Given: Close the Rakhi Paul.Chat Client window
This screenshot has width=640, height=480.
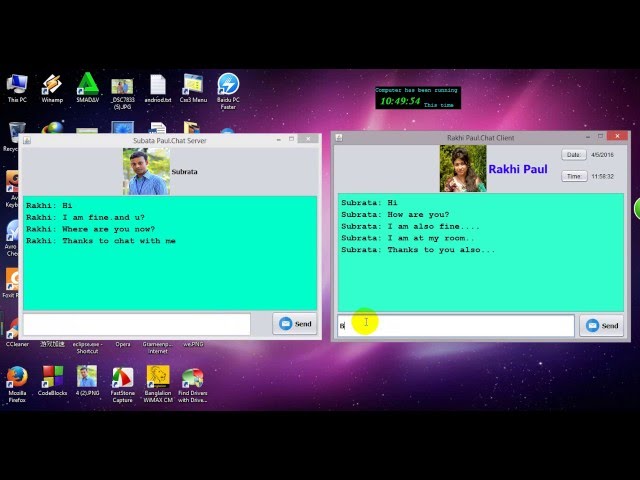Looking at the screenshot, I should 617,136.
